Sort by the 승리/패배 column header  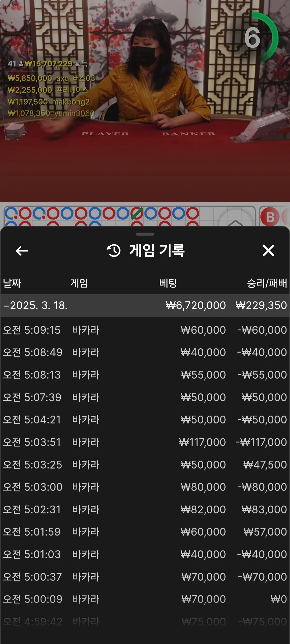[267, 283]
